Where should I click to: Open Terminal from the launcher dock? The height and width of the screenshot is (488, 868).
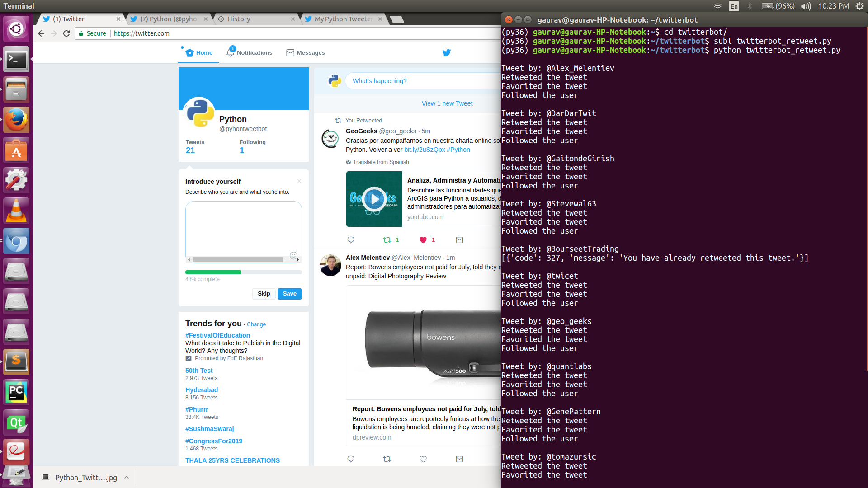click(16, 59)
